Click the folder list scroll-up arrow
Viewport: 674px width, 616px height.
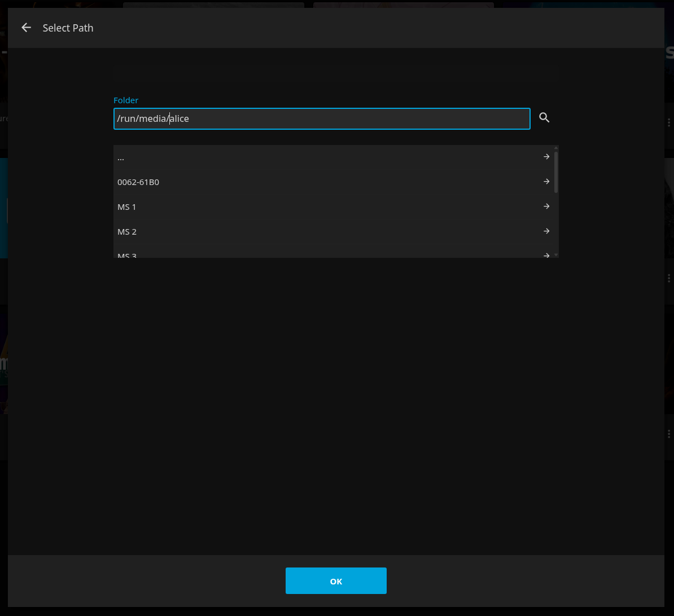[x=556, y=148]
